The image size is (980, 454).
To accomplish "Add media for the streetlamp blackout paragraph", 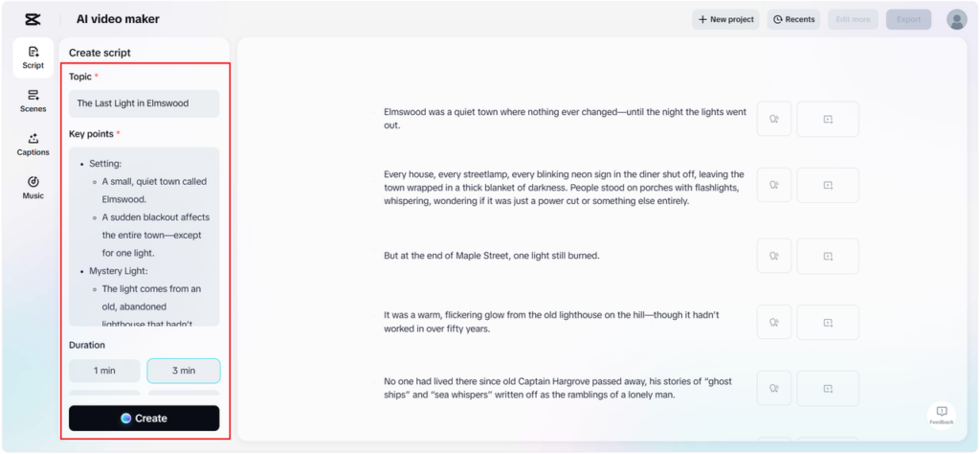I will [828, 185].
